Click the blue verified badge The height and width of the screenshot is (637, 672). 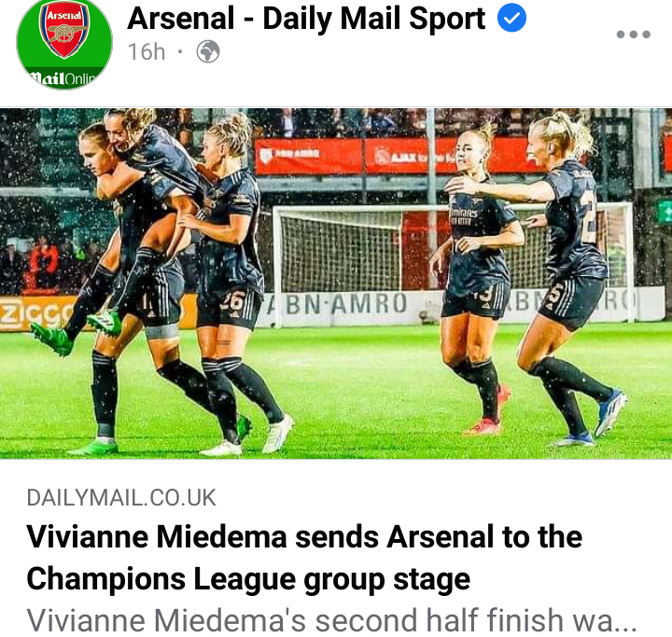click(511, 18)
